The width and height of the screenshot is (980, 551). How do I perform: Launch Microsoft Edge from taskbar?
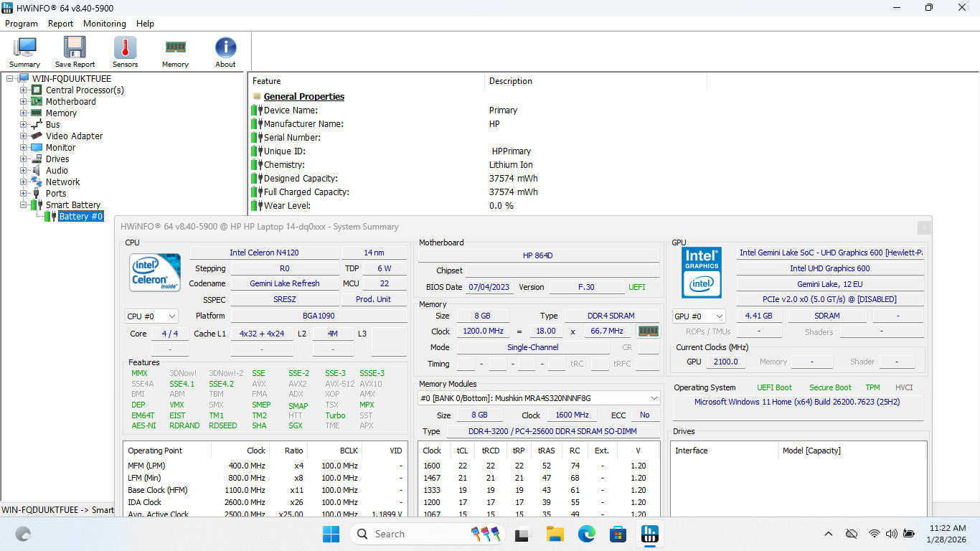pos(587,534)
